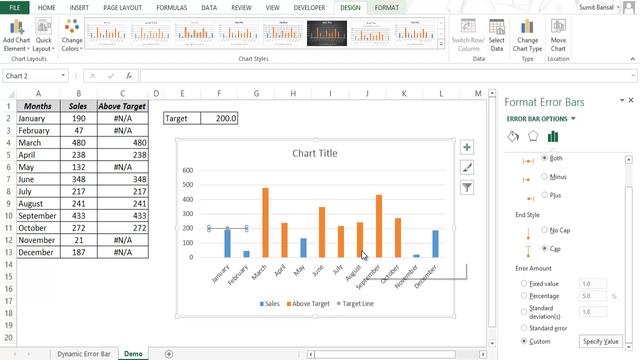640x360 pixels.
Task: Click Sales legend entry
Action: pos(269,304)
